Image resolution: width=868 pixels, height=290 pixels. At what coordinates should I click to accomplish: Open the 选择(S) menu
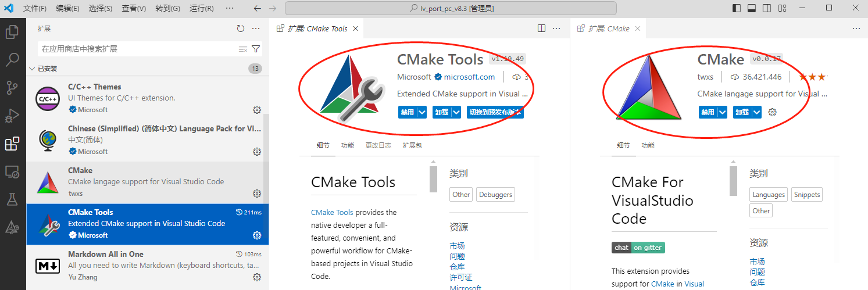(x=101, y=8)
